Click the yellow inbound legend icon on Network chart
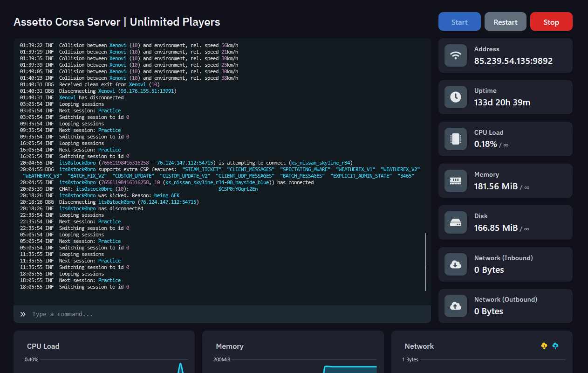588x373 pixels. coord(544,346)
